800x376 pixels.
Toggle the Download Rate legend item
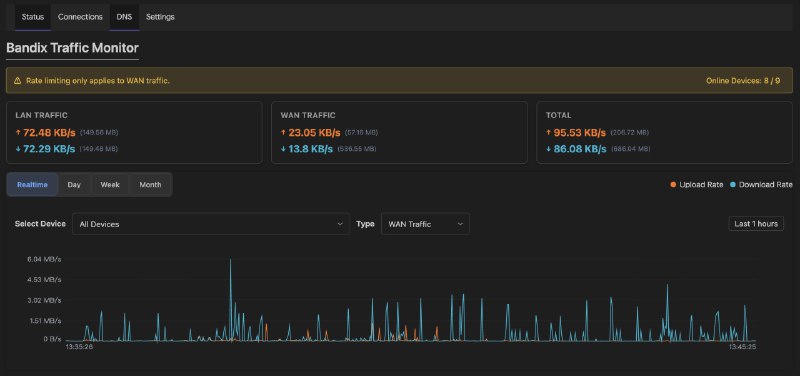point(761,185)
